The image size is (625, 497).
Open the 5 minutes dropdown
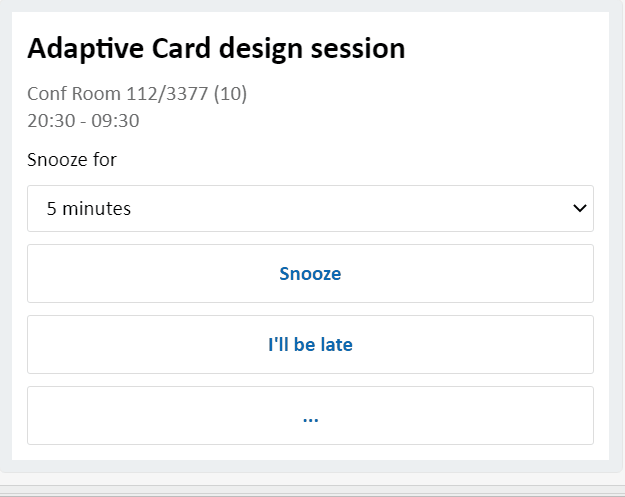point(310,208)
